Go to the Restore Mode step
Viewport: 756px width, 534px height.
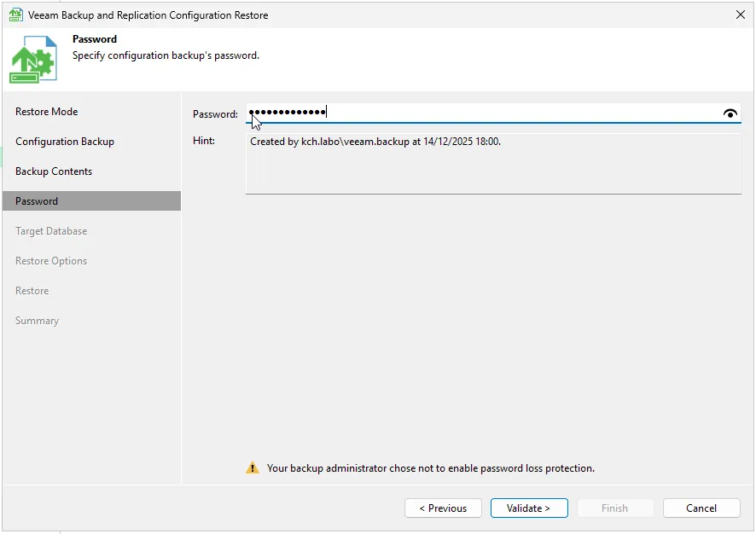(46, 112)
